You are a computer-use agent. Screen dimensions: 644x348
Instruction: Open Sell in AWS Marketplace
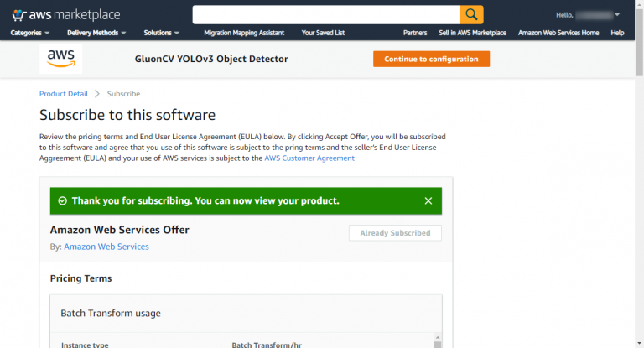pyautogui.click(x=472, y=33)
